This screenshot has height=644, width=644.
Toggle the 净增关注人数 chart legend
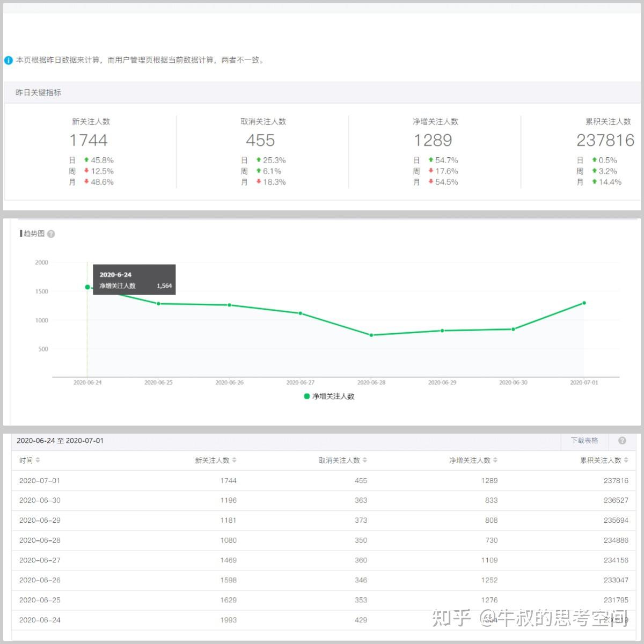(330, 397)
